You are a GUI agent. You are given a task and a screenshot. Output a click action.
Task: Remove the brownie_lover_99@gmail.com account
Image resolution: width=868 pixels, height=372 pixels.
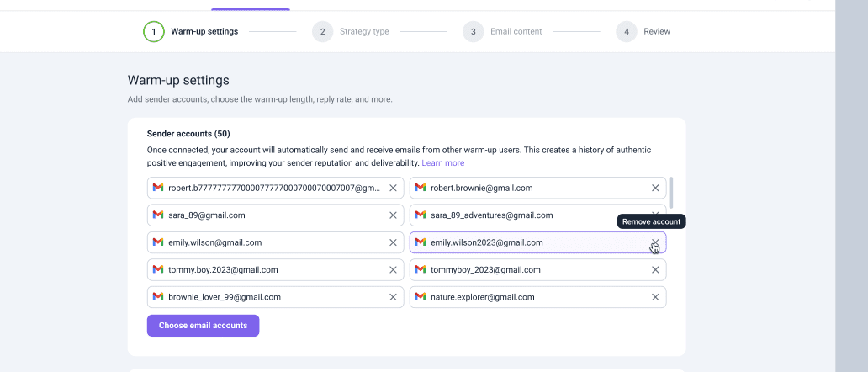[393, 297]
